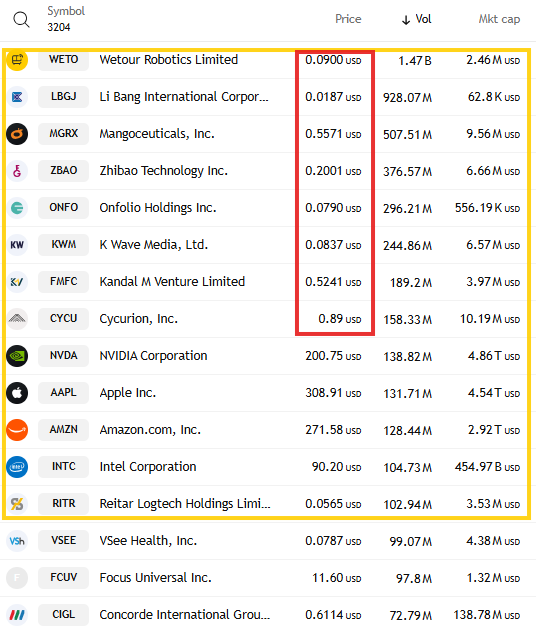Click the K Wave Media KW logo
The image size is (536, 630).
pos(17,245)
